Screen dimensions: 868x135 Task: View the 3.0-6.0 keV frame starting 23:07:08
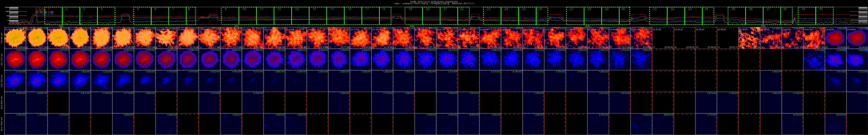click(x=166, y=38)
